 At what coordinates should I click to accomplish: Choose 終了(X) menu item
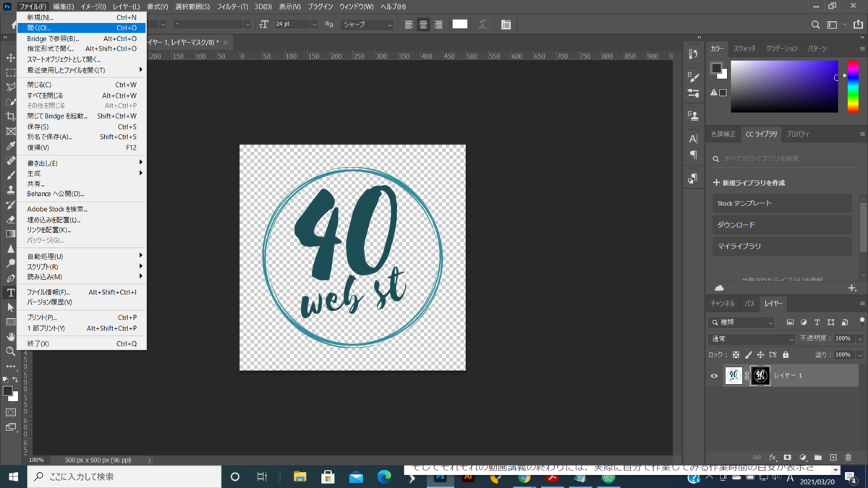click(82, 343)
